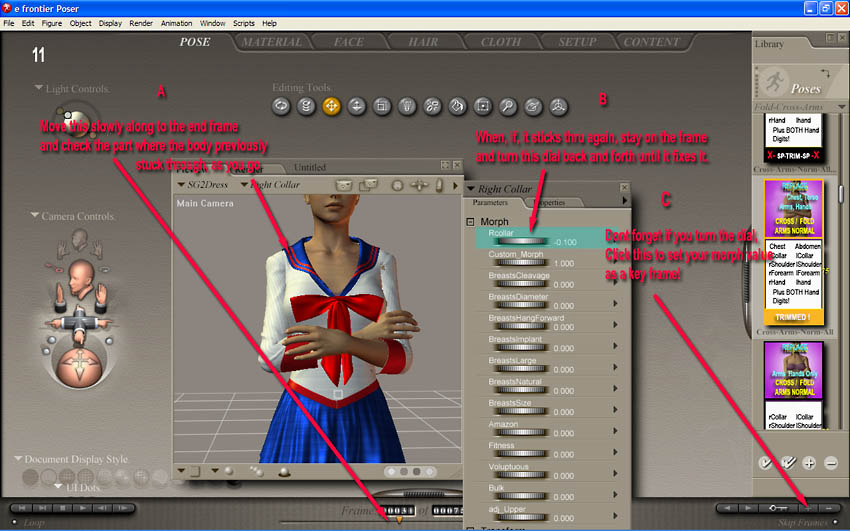Switch to the HAIR room tab
Image resolution: width=850 pixels, height=531 pixels.
[423, 42]
